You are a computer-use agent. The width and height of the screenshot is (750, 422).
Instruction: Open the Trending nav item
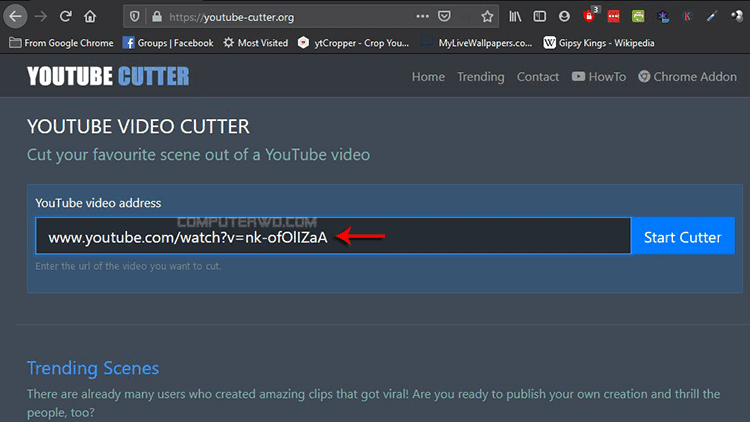click(481, 77)
